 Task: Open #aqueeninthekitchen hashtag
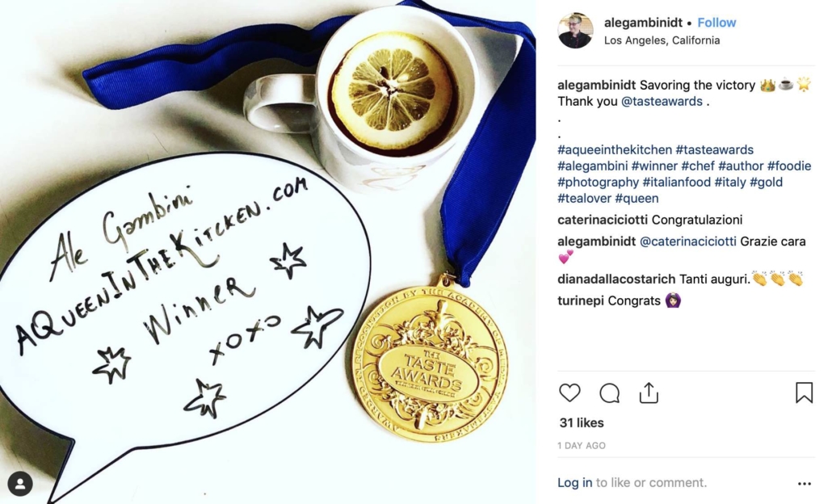(615, 149)
